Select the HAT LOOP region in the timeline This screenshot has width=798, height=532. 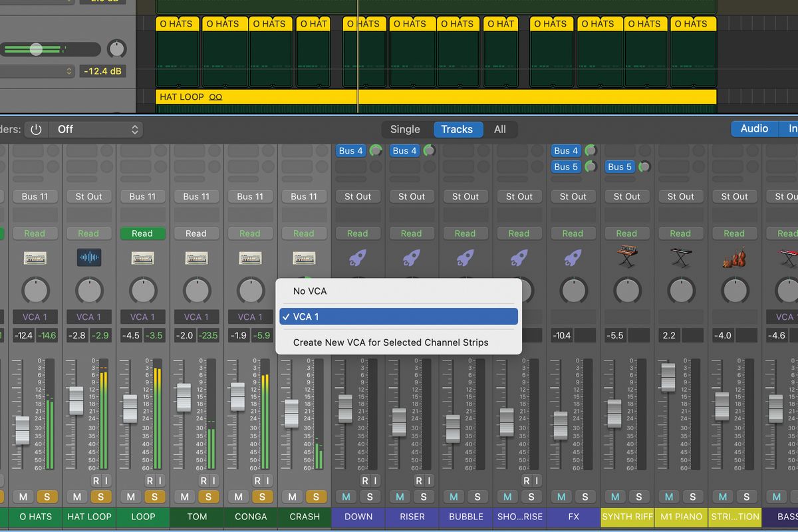point(436,97)
